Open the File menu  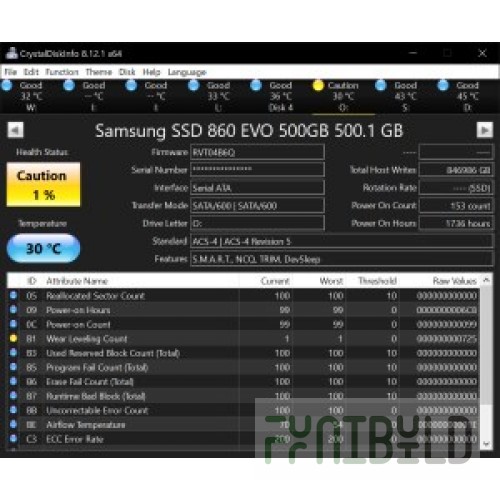click(11, 72)
